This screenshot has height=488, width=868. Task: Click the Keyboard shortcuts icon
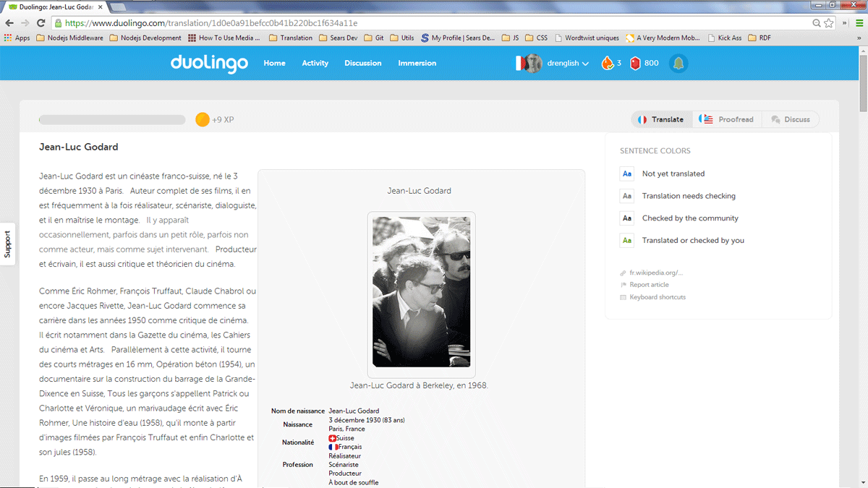[x=622, y=296]
